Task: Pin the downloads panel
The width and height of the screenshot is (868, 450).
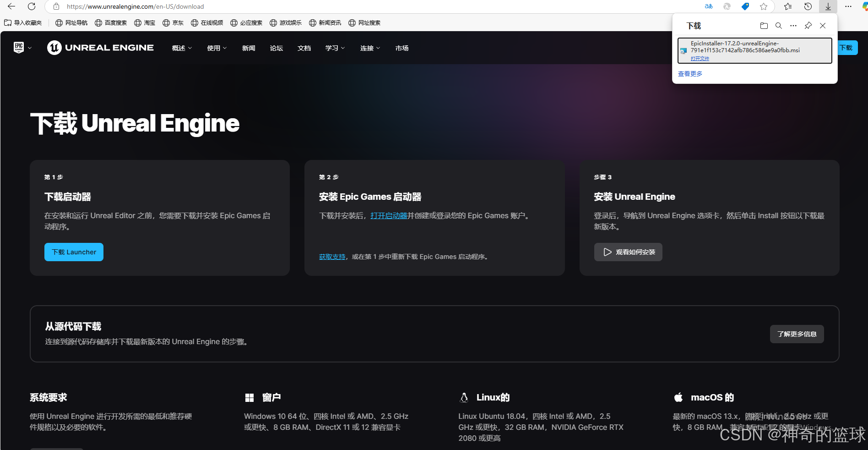Action: pos(808,26)
